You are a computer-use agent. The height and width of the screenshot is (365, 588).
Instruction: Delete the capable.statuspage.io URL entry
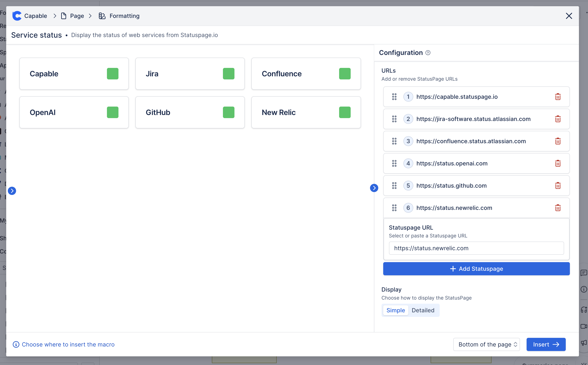pyautogui.click(x=558, y=97)
